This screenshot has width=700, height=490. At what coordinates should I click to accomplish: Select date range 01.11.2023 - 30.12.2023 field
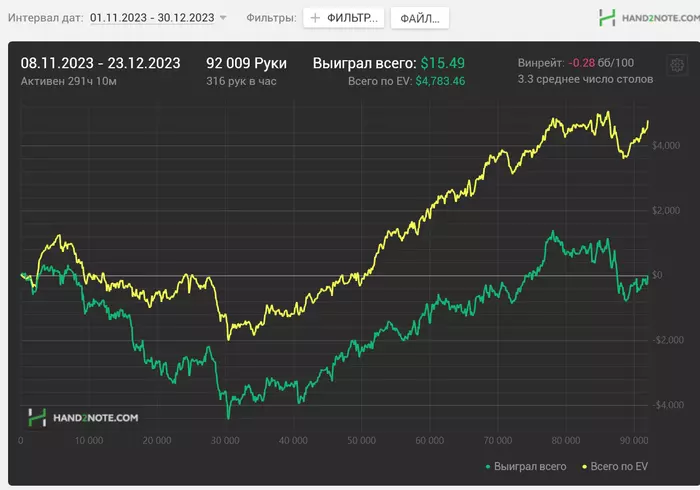pos(152,18)
